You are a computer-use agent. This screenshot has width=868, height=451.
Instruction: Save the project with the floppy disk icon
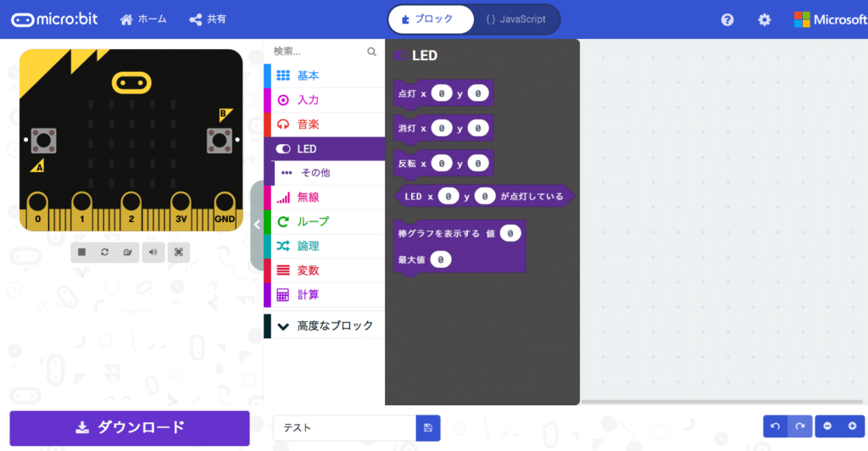point(428,428)
